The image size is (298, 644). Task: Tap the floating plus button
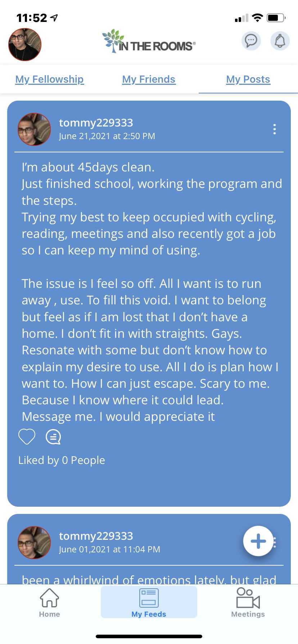pos(258,541)
